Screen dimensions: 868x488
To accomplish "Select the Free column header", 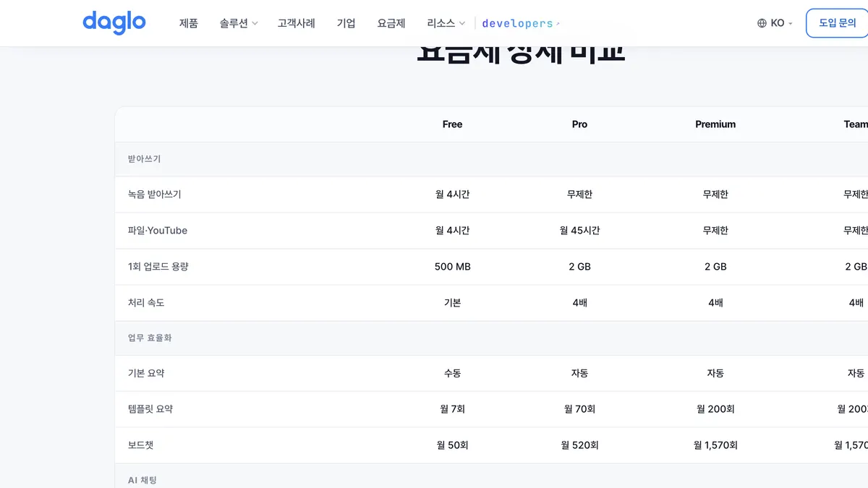I will (x=452, y=124).
